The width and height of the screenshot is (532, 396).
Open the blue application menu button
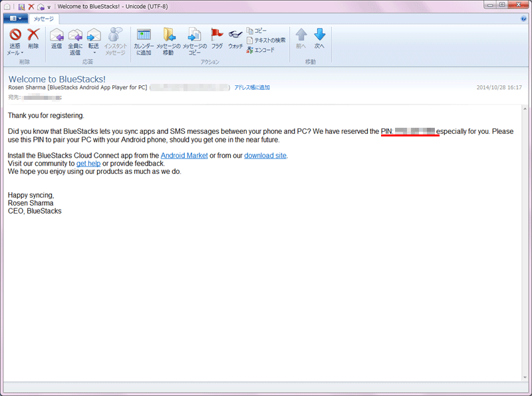[x=15, y=19]
